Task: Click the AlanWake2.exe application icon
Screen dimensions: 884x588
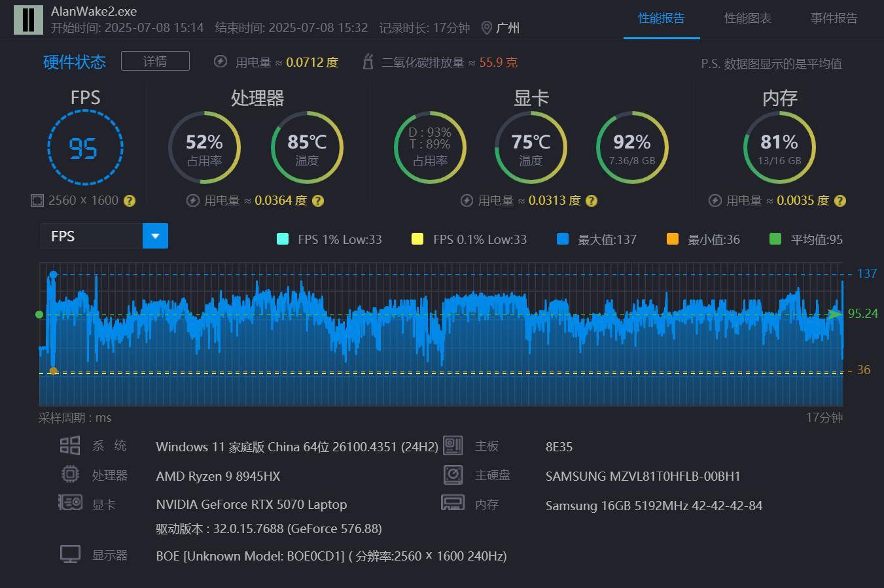Action: pyautogui.click(x=28, y=19)
